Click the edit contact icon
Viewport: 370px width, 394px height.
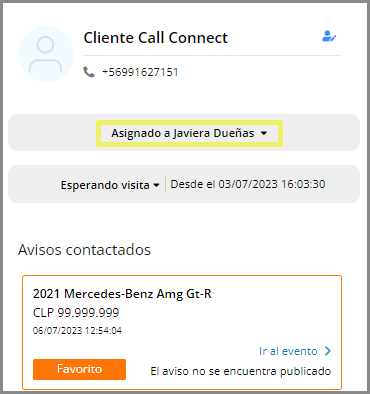click(329, 36)
